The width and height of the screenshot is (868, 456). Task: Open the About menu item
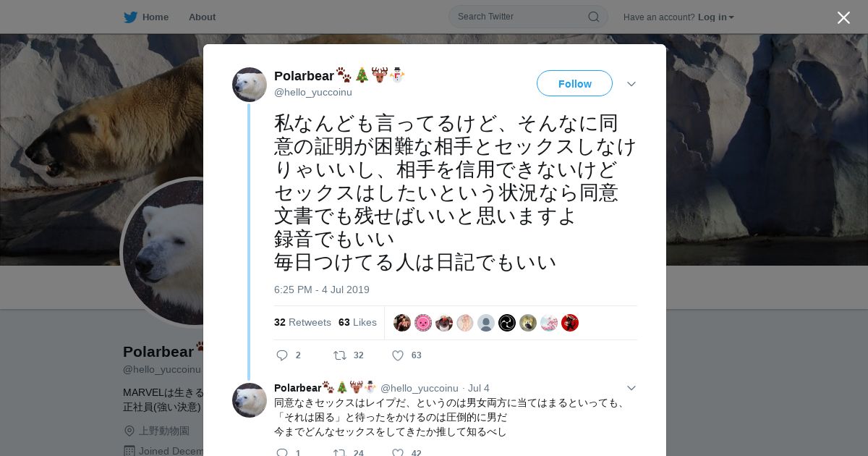point(202,17)
